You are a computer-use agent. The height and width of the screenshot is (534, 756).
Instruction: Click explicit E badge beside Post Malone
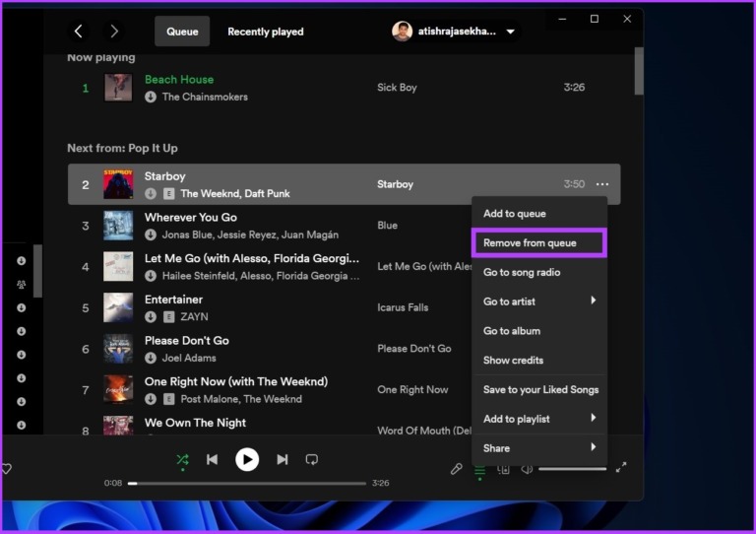[168, 399]
